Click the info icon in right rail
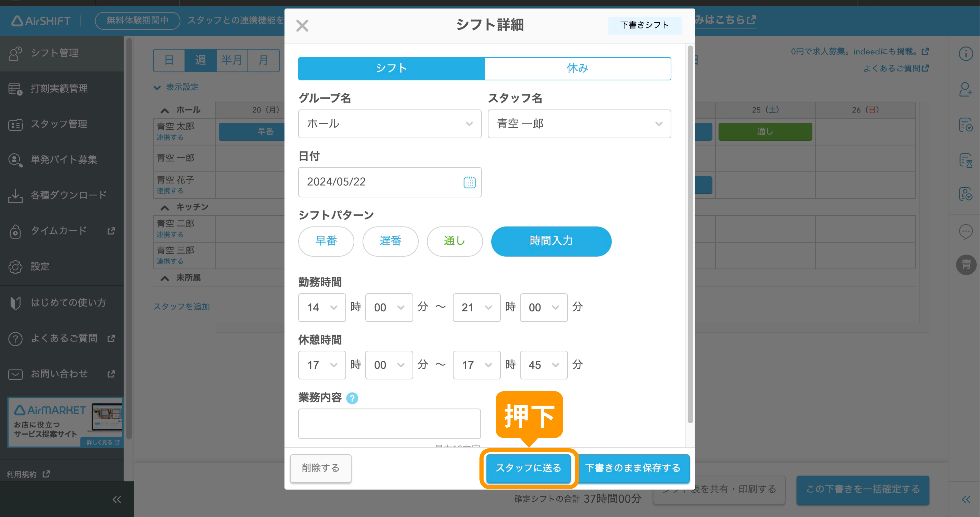980x517 pixels. [966, 54]
